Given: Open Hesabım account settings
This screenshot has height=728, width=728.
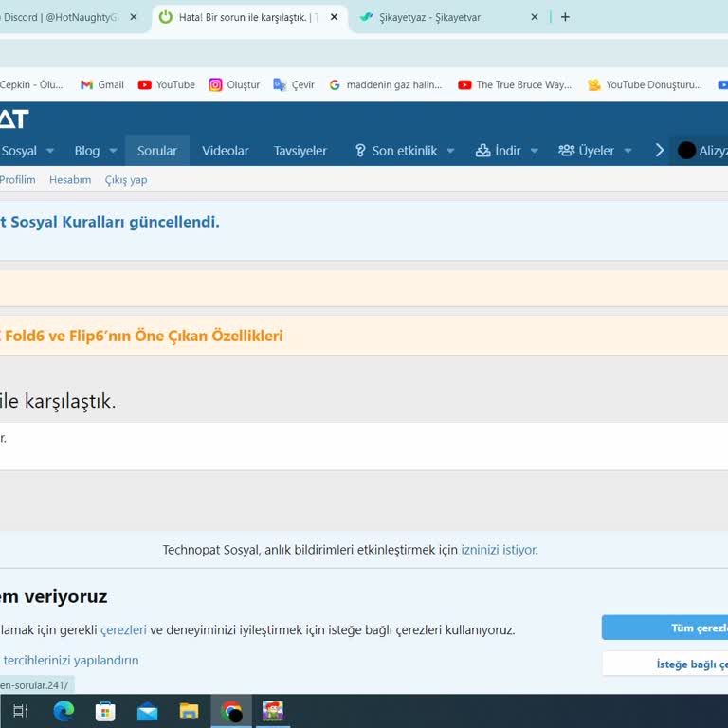Looking at the screenshot, I should [x=70, y=180].
